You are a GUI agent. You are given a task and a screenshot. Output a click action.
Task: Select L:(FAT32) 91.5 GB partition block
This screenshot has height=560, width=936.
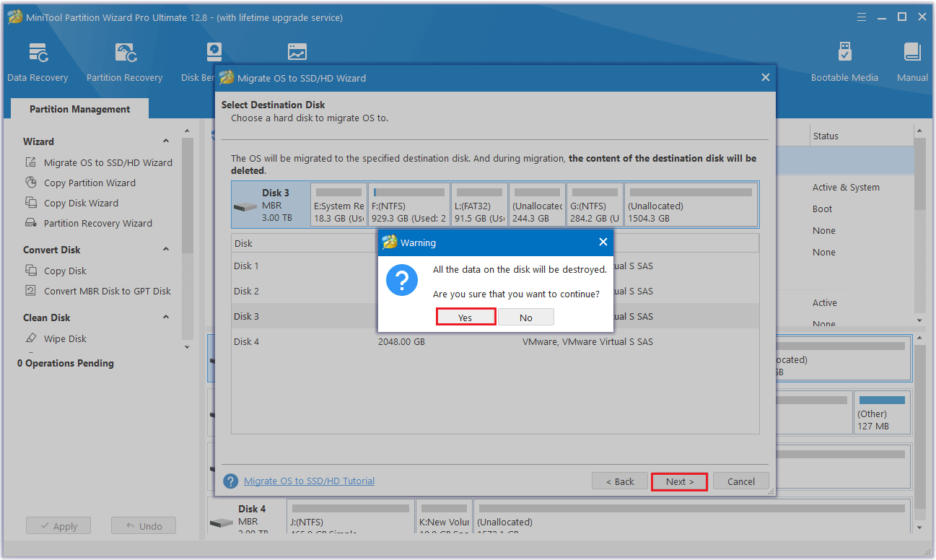click(480, 205)
